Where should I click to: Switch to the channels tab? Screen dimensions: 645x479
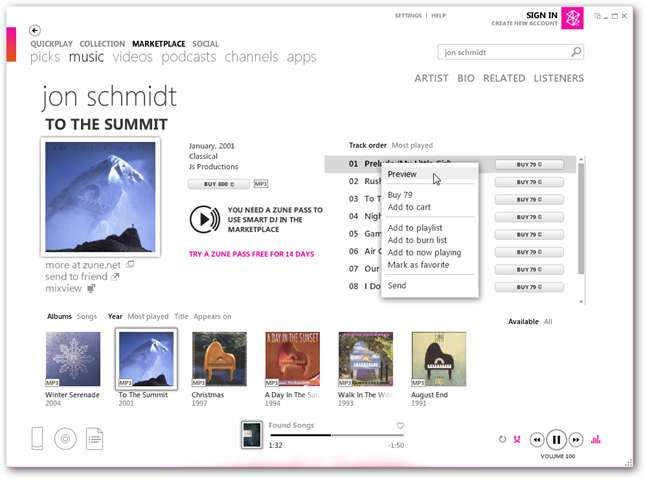(251, 57)
